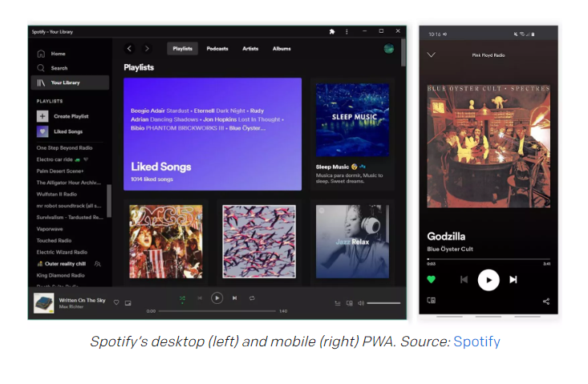588x384 pixels.
Task: Open the Vaporwave playlist in the sidebar
Action: 50,229
